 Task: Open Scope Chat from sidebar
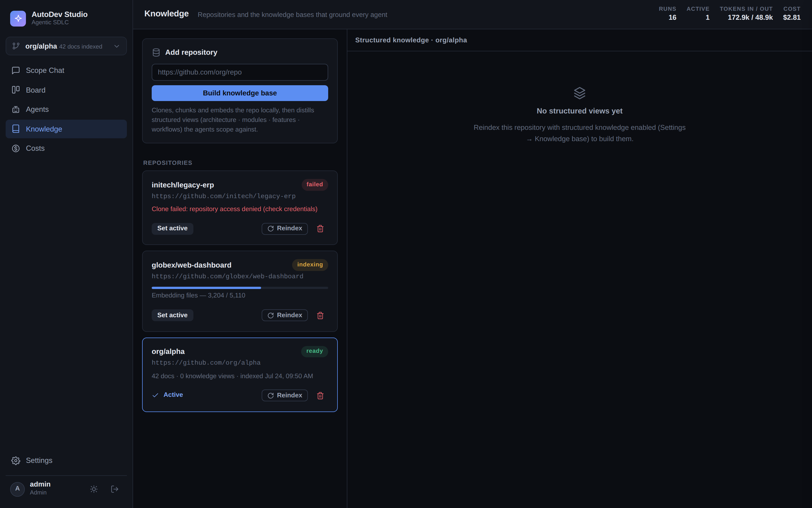(x=66, y=71)
